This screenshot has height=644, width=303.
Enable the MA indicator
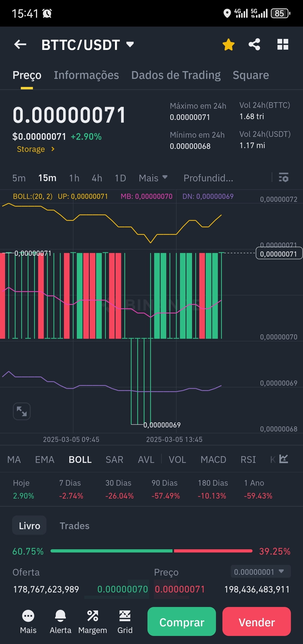[14, 459]
